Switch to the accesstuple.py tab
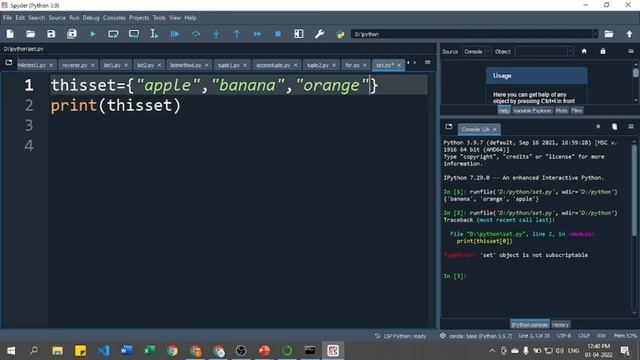The height and width of the screenshot is (360, 640). click(x=273, y=65)
